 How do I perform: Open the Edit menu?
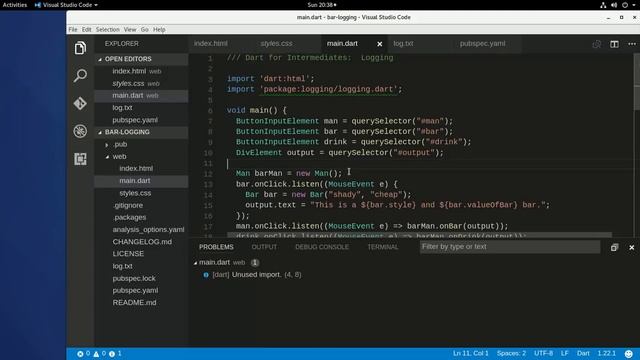point(87,29)
